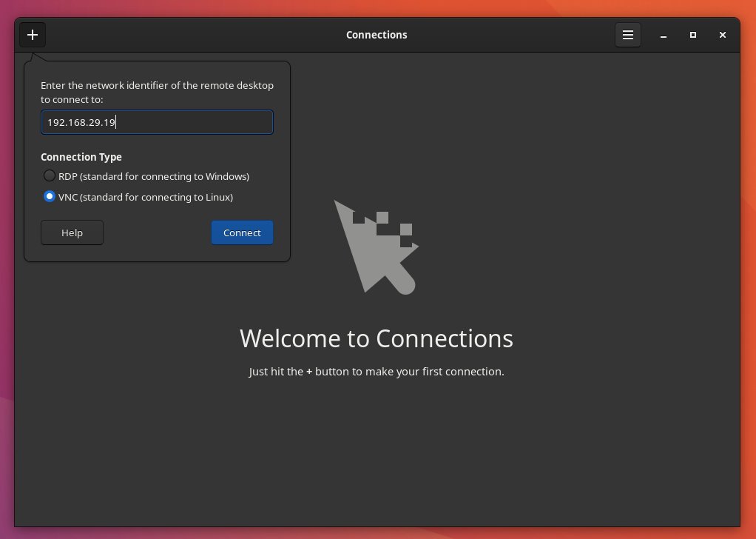Click the "Welcome to Connections" heading

[377, 338]
